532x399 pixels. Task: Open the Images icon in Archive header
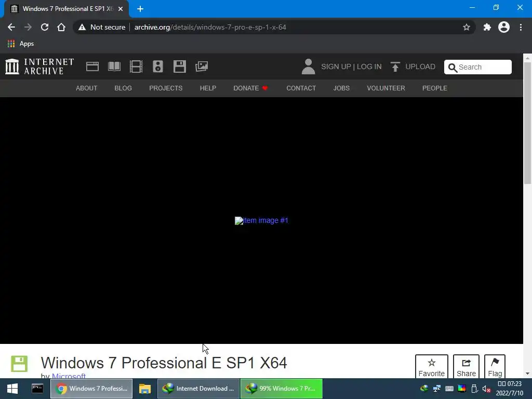coord(202,66)
